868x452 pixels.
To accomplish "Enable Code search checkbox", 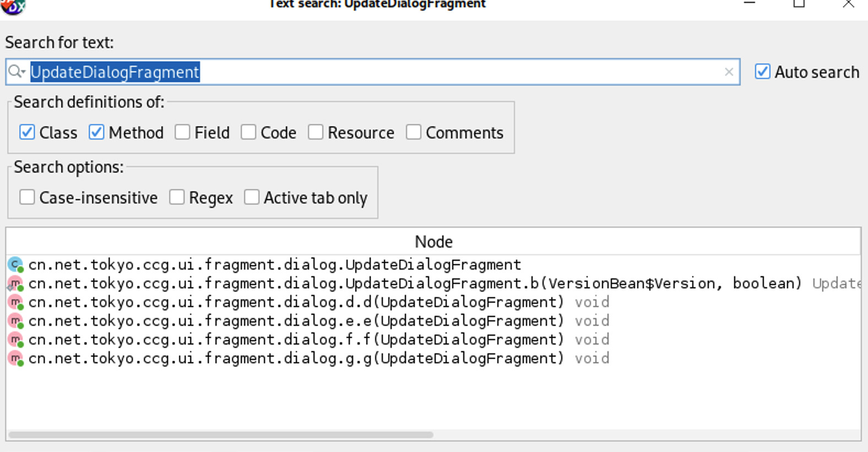I will pyautogui.click(x=248, y=133).
